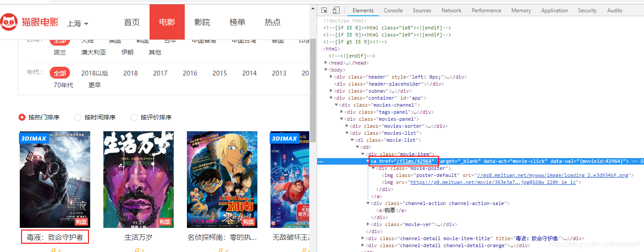Go to the 首页 nav item

tap(132, 22)
